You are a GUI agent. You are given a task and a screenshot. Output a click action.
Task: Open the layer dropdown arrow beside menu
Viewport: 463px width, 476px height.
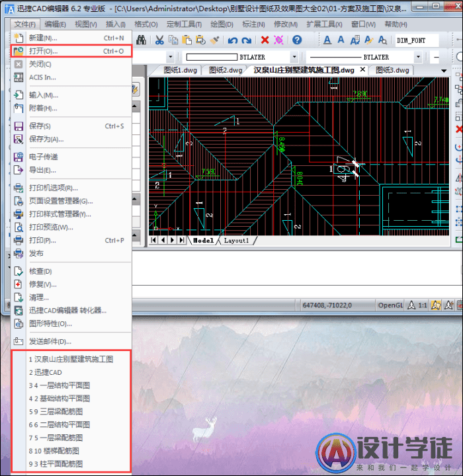click(x=171, y=57)
